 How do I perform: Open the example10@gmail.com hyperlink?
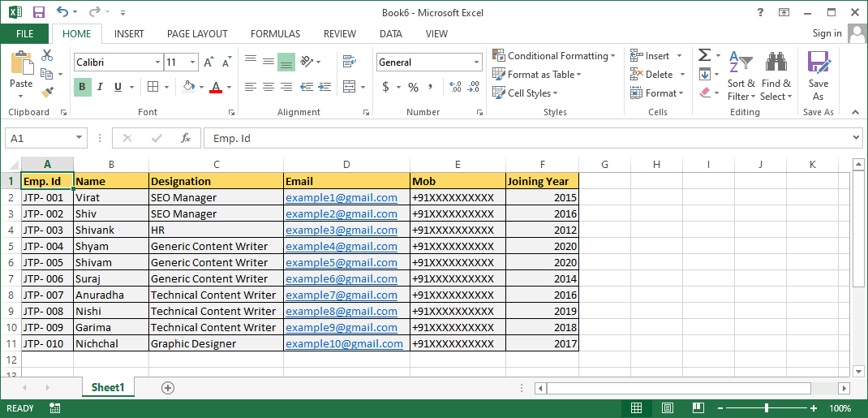(344, 344)
